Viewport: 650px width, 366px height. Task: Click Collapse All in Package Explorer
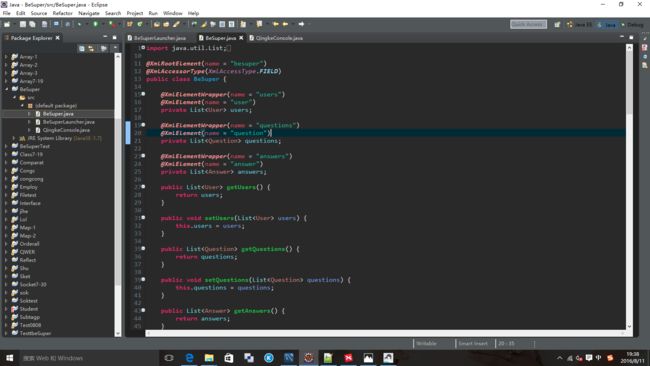pyautogui.click(x=82, y=48)
